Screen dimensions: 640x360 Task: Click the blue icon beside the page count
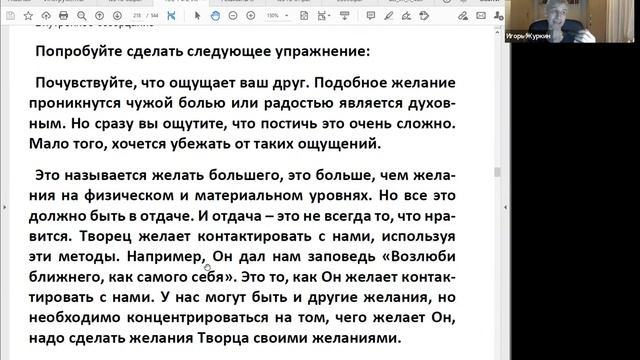171,16
